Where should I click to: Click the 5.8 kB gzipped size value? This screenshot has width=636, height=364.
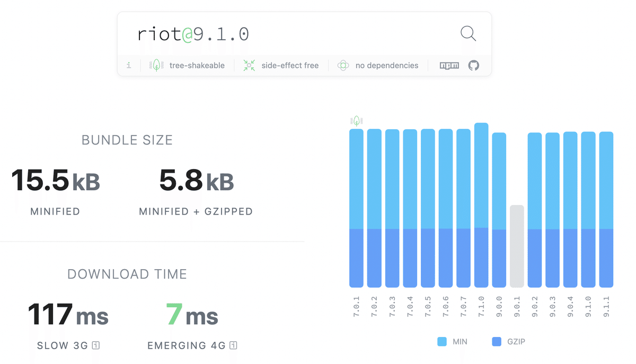(x=196, y=180)
